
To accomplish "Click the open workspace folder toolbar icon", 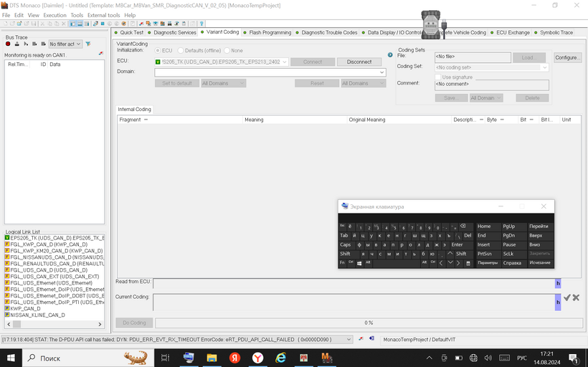I will 19,24.
